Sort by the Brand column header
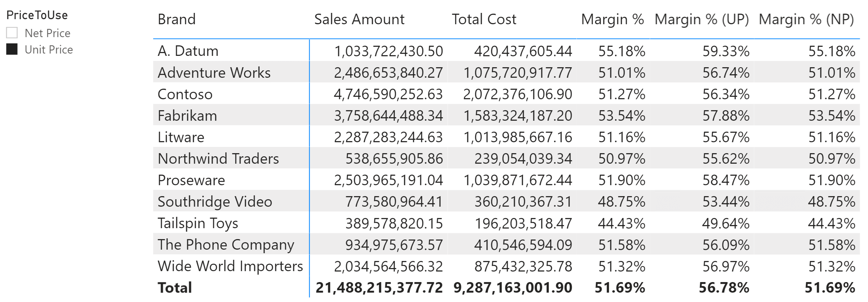Image resolution: width=868 pixels, height=302 pixels. coord(177,19)
